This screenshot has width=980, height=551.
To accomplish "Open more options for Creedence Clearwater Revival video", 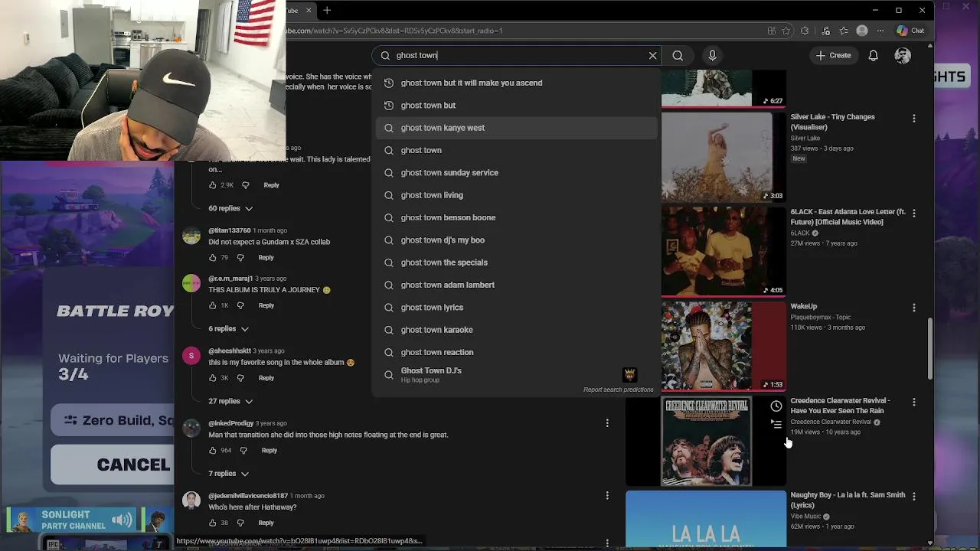I will pyautogui.click(x=913, y=402).
